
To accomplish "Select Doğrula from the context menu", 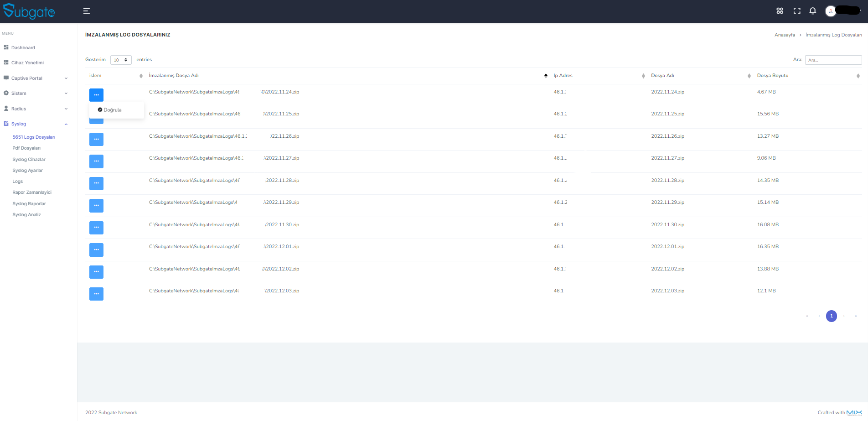I will pyautogui.click(x=113, y=109).
